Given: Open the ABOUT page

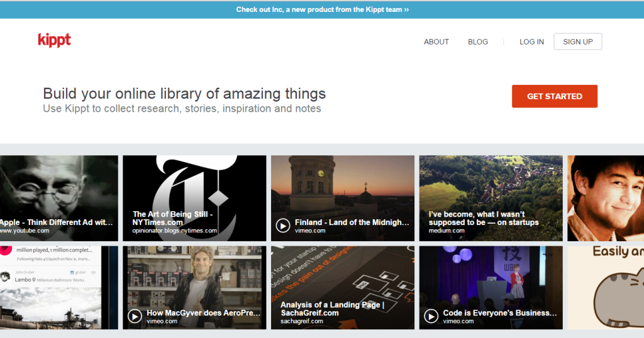Looking at the screenshot, I should [x=436, y=42].
